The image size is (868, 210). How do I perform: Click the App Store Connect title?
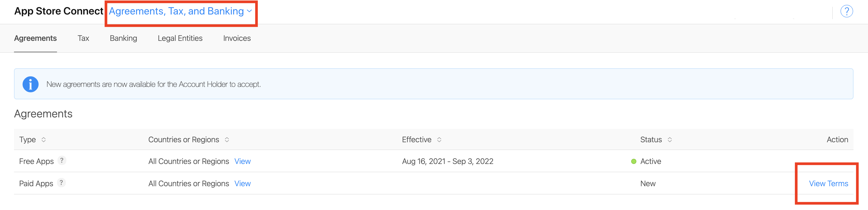click(59, 11)
